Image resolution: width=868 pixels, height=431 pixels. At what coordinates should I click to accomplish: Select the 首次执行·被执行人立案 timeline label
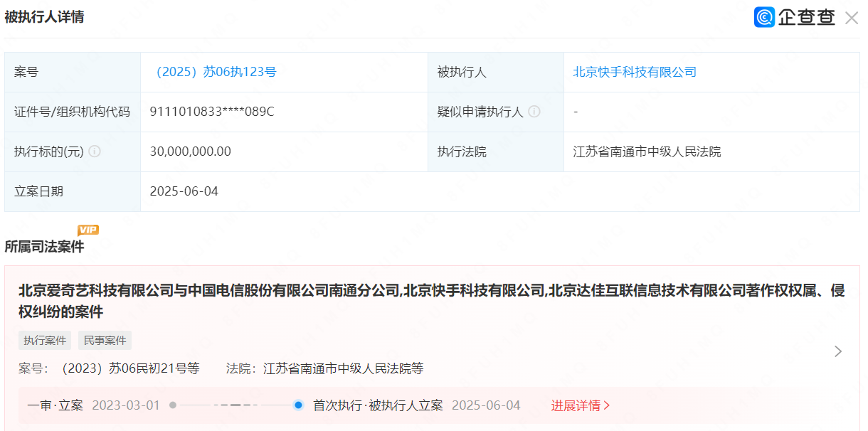378,405
